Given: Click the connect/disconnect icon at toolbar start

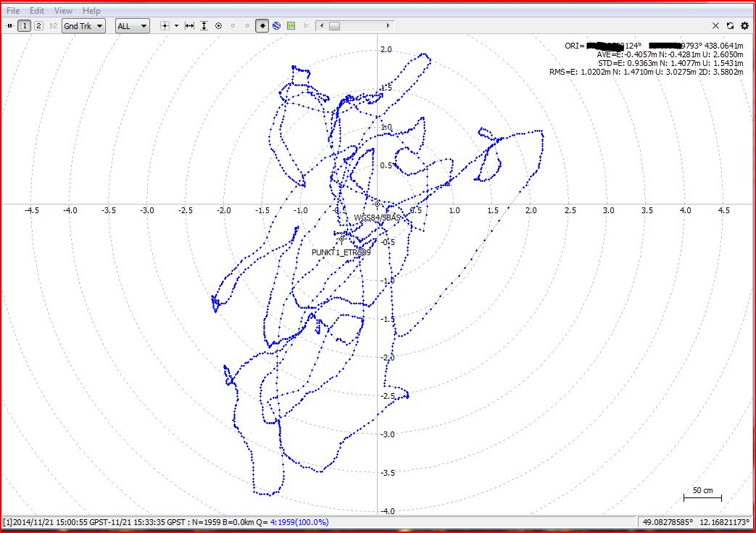Looking at the screenshot, I should 10,26.
